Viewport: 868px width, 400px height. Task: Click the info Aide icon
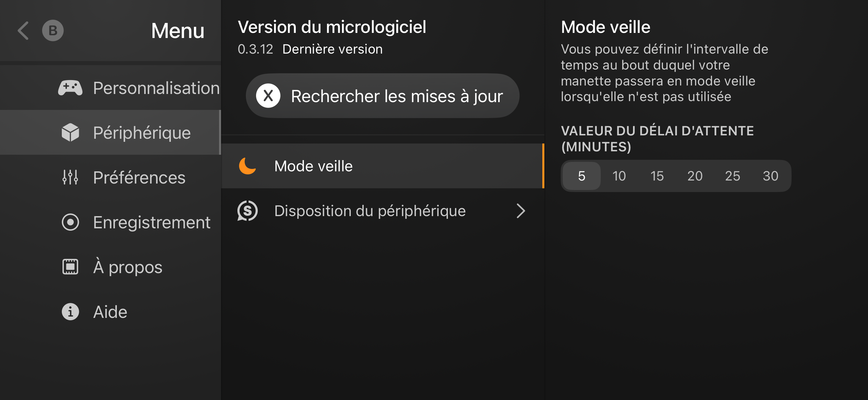click(70, 311)
